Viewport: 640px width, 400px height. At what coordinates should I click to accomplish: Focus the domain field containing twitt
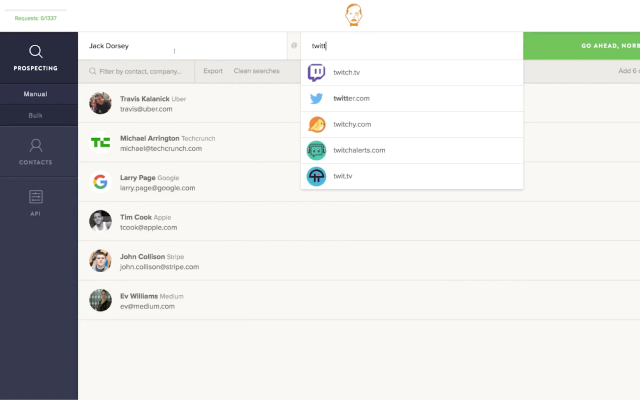coord(412,46)
